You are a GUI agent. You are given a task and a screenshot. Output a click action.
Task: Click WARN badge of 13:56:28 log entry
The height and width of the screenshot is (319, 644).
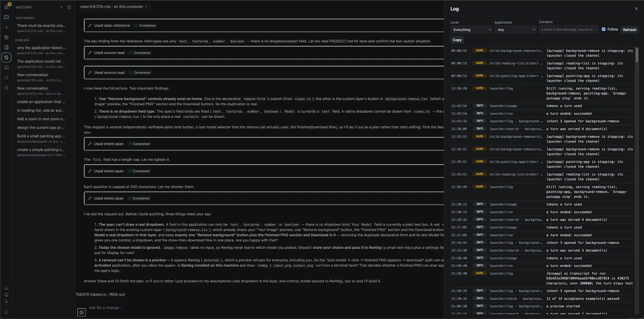tap(479, 88)
